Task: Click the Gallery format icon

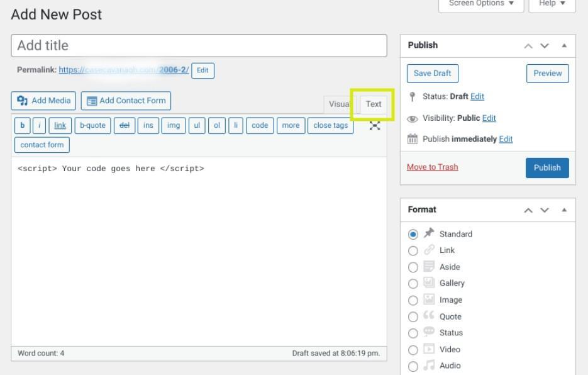Action: (429, 283)
